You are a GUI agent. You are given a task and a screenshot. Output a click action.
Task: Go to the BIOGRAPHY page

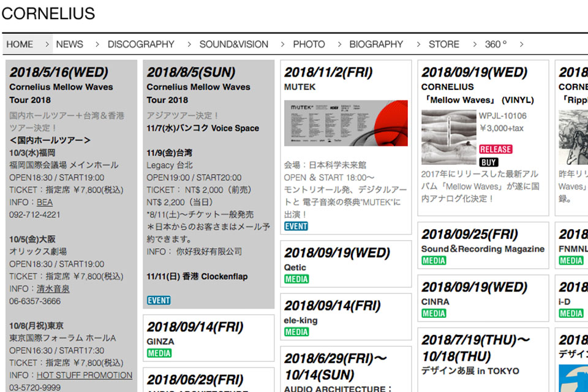pos(376,44)
